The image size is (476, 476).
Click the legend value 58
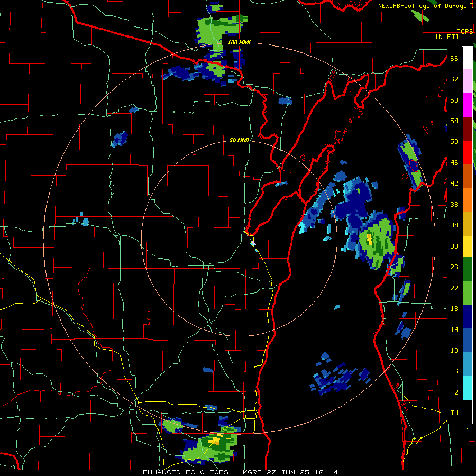[x=454, y=100]
